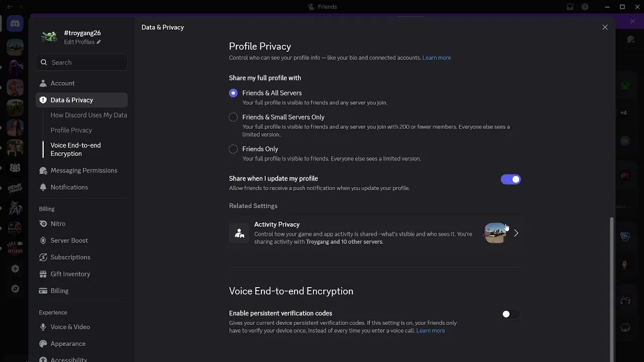Click the Voice & Video microphone icon
The height and width of the screenshot is (362, 644).
(43, 327)
